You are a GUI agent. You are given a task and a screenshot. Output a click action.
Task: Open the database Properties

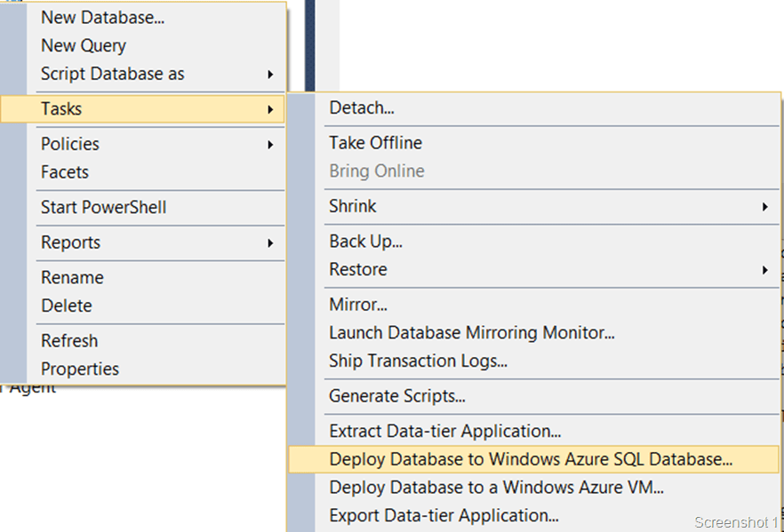point(82,369)
